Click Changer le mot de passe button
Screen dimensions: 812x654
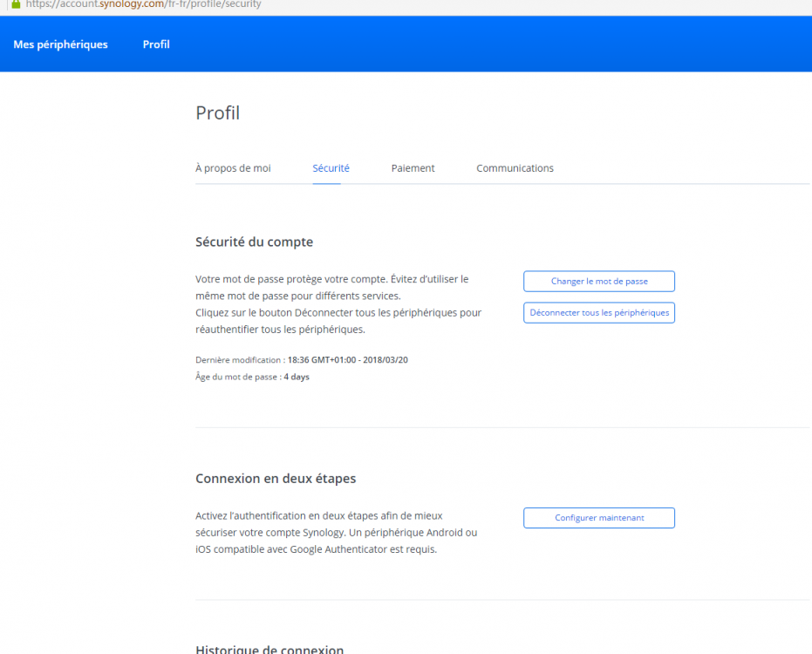599,281
